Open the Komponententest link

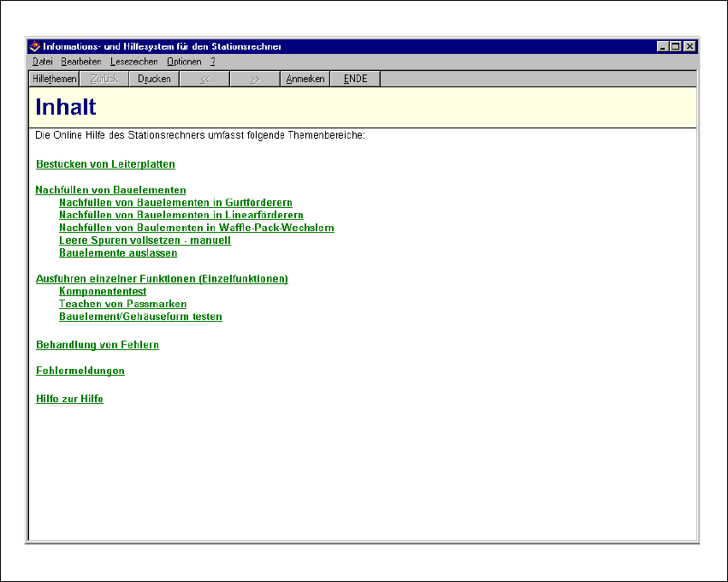click(103, 291)
